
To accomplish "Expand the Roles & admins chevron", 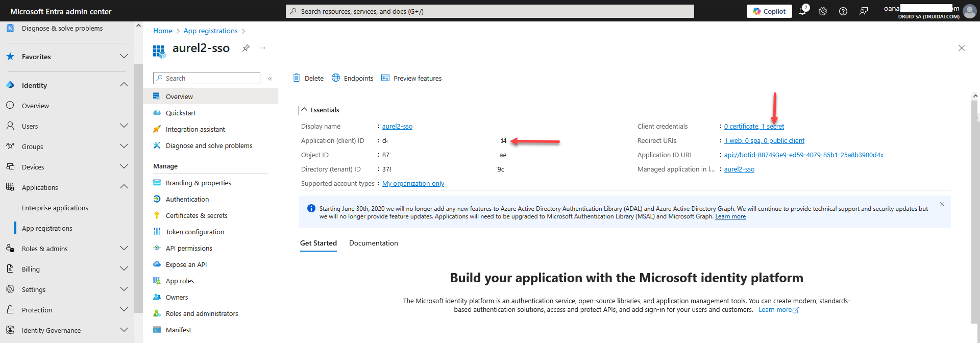I will coord(124,248).
